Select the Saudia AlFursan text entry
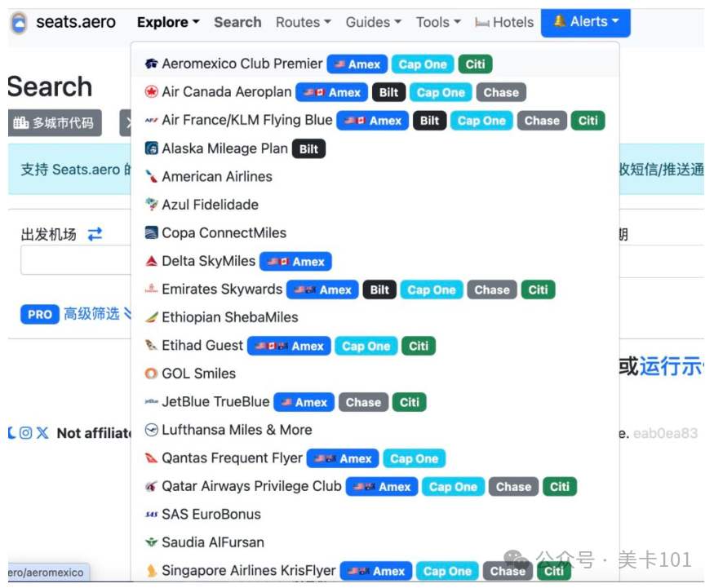This screenshot has width=714, height=588. pyautogui.click(x=213, y=542)
